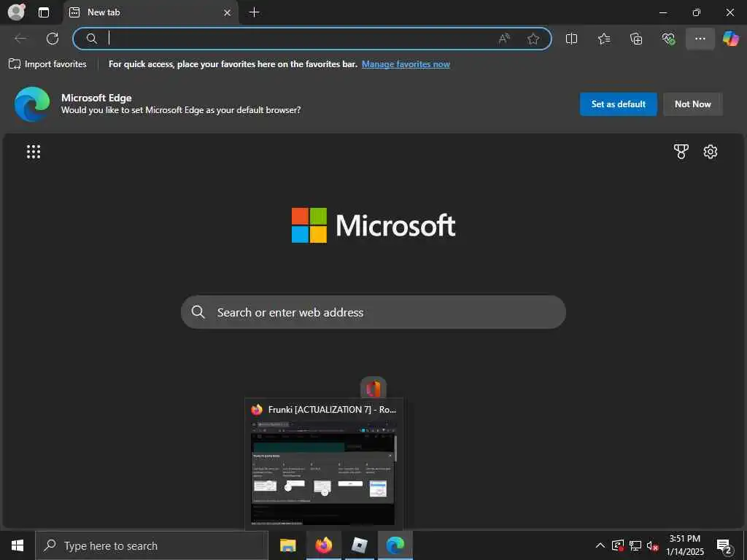Open the network status tray icon
The height and width of the screenshot is (560, 747).
tap(635, 545)
